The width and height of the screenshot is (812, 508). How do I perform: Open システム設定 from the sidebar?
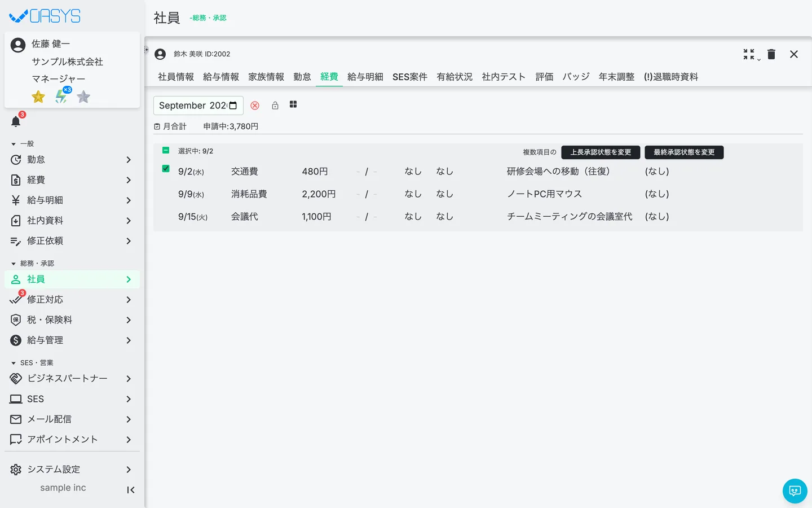click(x=72, y=470)
